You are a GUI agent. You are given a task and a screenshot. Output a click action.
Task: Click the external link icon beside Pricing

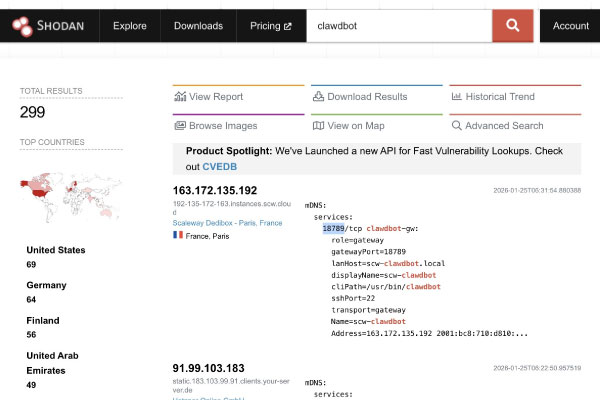point(288,26)
